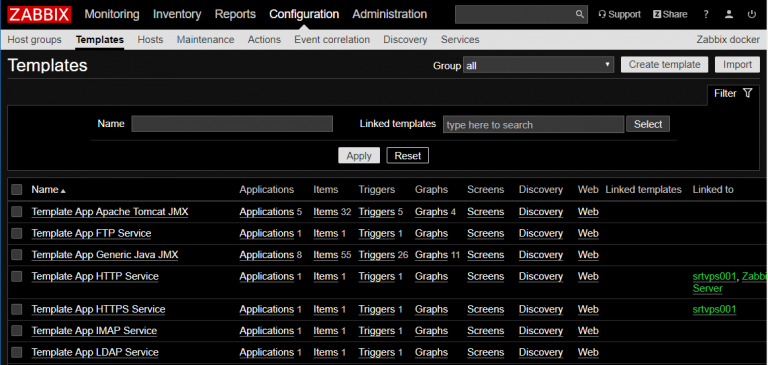Open Template App LDAP Service
The width and height of the screenshot is (768, 365).
(x=95, y=352)
